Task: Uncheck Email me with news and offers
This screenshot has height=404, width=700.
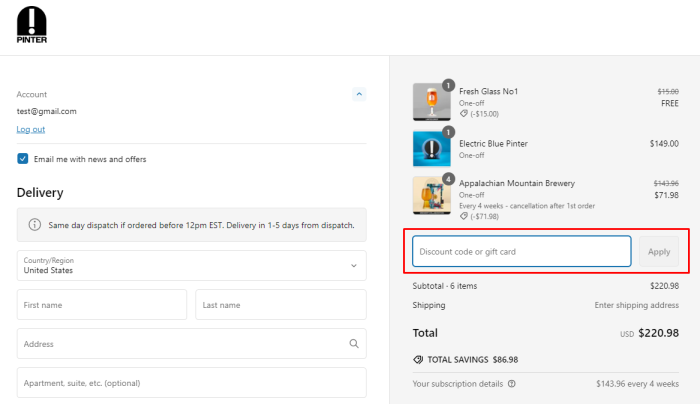Action: click(x=23, y=158)
